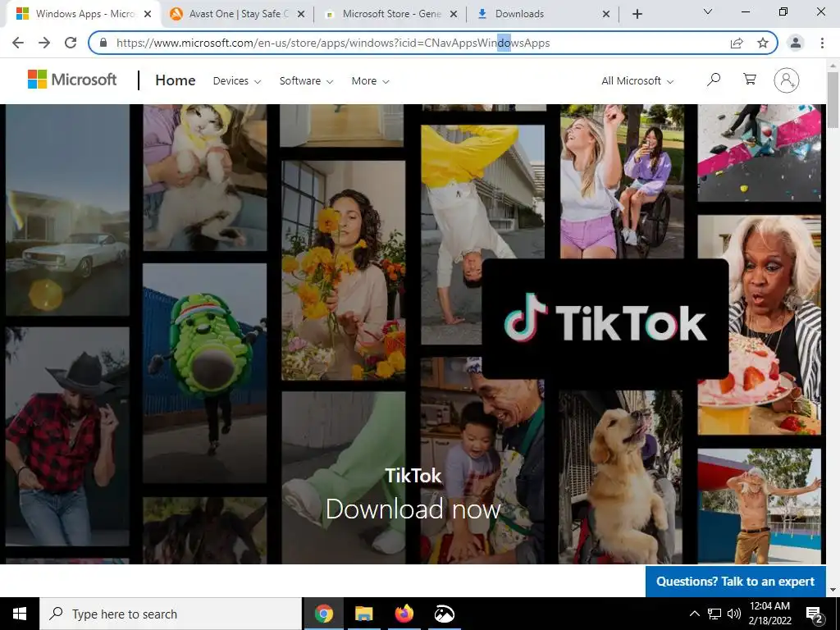Open a new browser tab

637,14
